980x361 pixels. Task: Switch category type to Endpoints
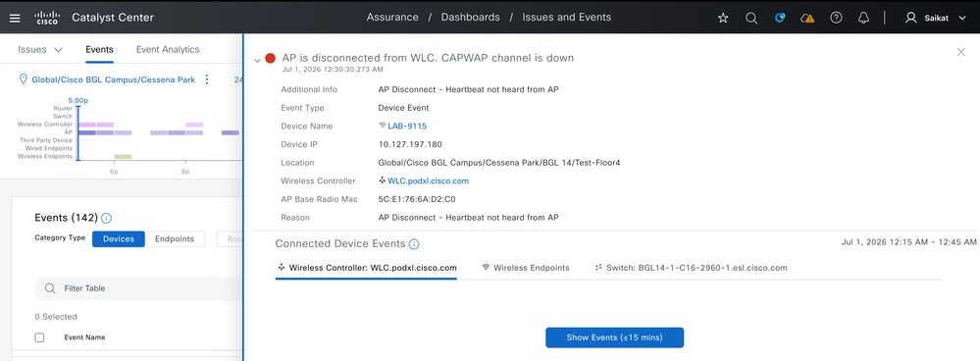point(175,239)
